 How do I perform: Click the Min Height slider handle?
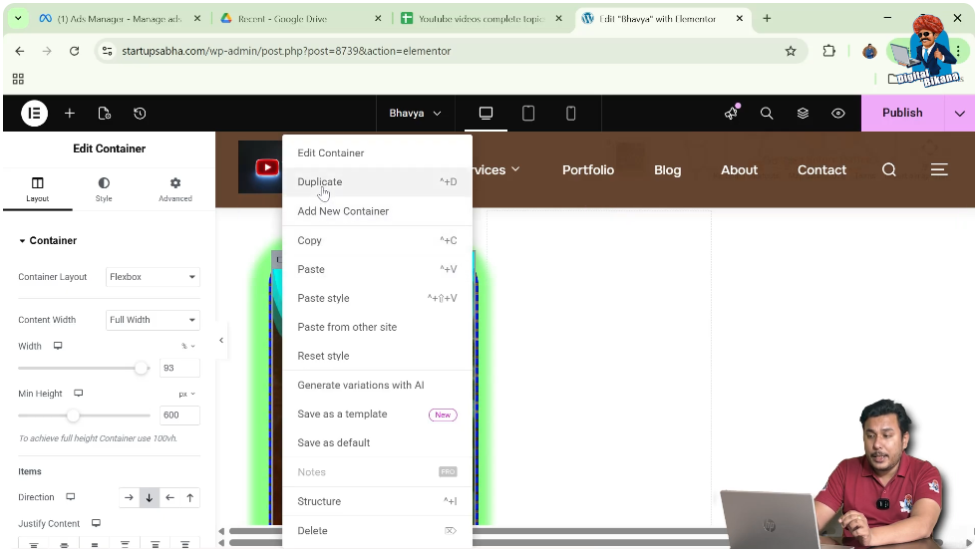click(x=73, y=416)
